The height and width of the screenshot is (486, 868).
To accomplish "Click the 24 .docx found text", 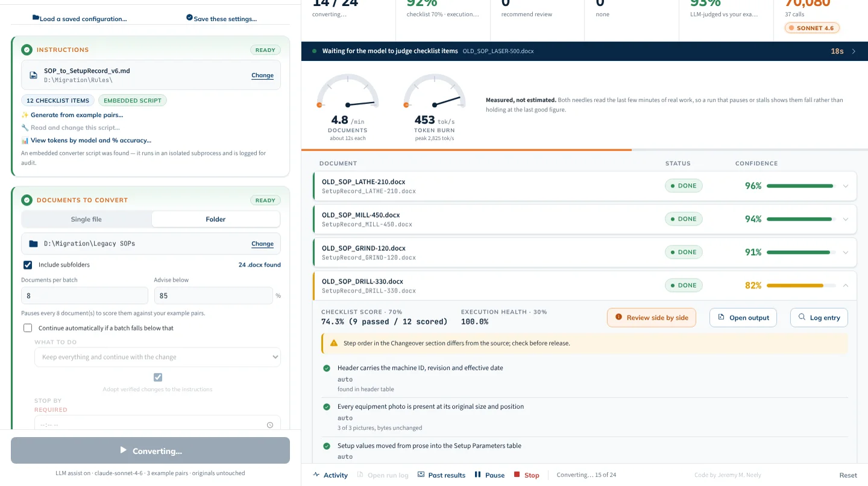I will [259, 265].
